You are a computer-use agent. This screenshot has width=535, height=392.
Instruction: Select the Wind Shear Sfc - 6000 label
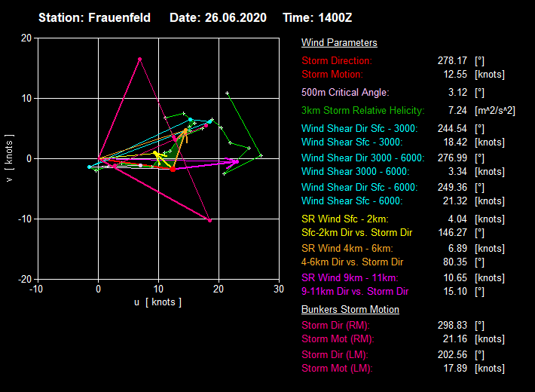click(x=352, y=201)
